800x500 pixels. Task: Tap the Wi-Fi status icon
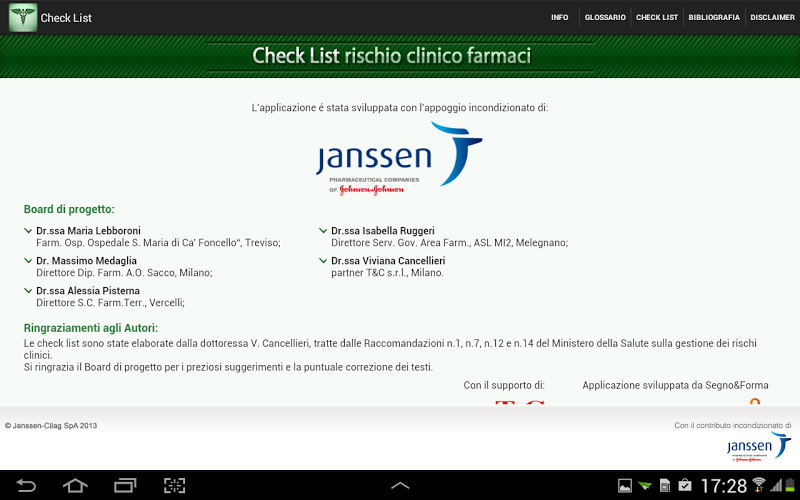pyautogui.click(x=759, y=485)
